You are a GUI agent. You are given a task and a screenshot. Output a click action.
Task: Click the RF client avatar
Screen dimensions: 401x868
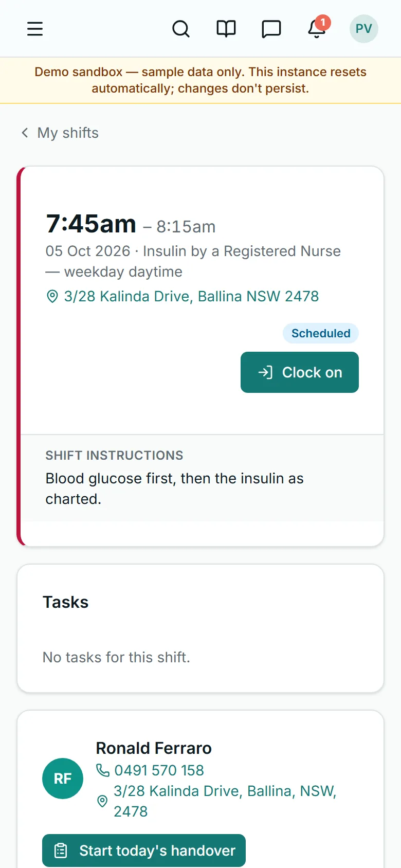(63, 779)
